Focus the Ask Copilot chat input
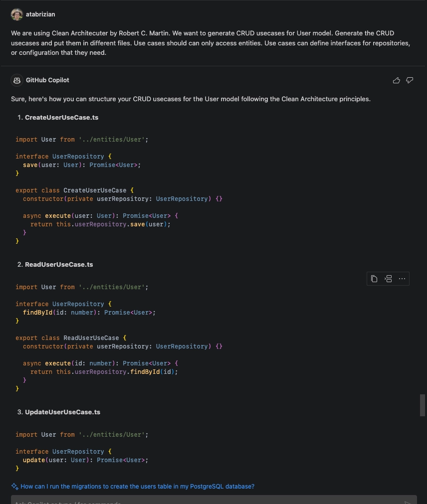 click(200, 501)
